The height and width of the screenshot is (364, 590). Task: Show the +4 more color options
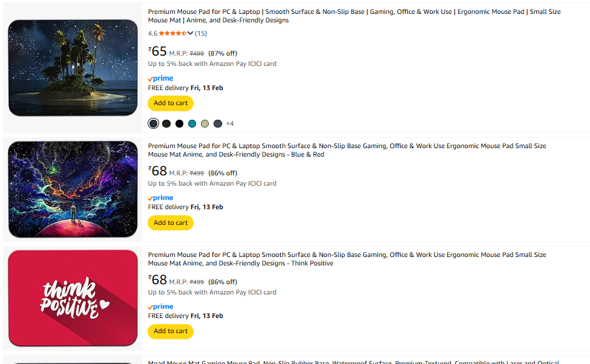tap(230, 124)
